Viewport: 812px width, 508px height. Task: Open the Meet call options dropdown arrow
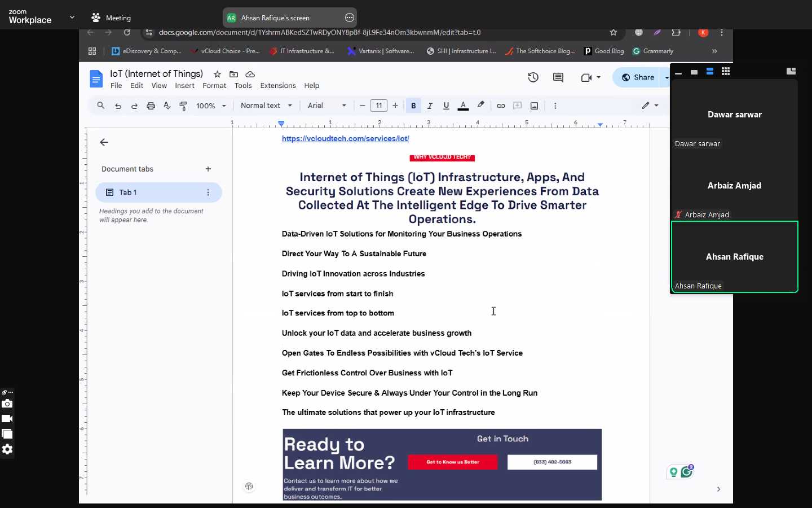click(x=598, y=77)
